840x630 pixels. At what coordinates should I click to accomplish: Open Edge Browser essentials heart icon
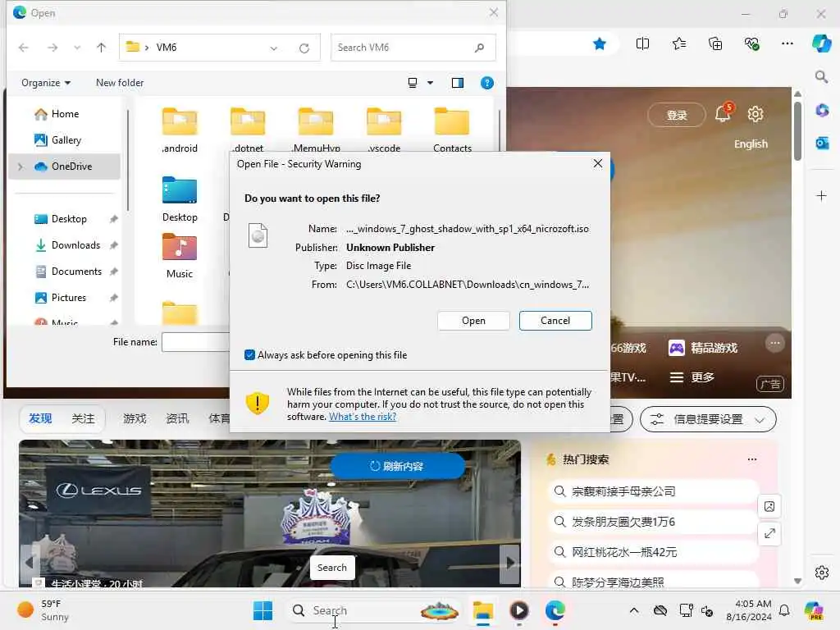[751, 44]
